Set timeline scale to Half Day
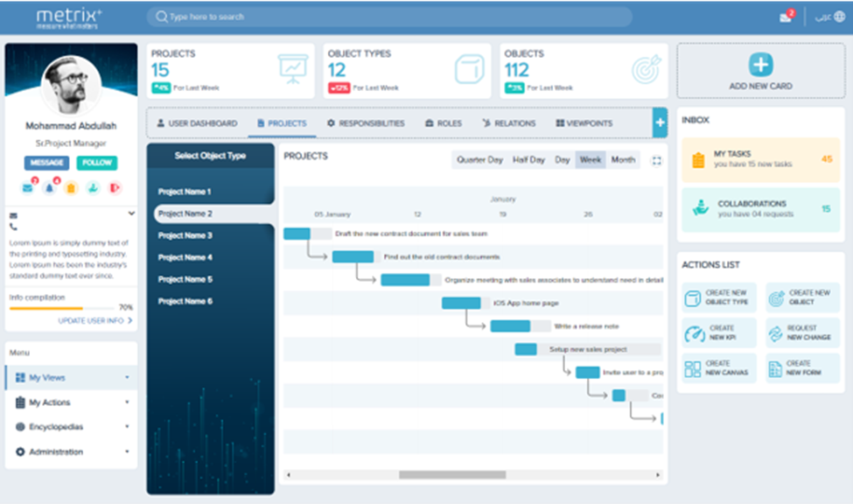Viewport: 853px width, 504px height. pyautogui.click(x=528, y=160)
